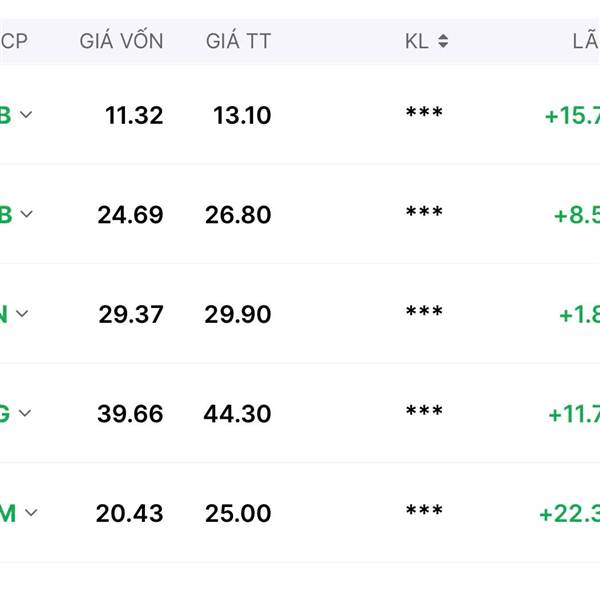Click the GIÁ VỐN column header
The image size is (600, 600).
click(121, 41)
